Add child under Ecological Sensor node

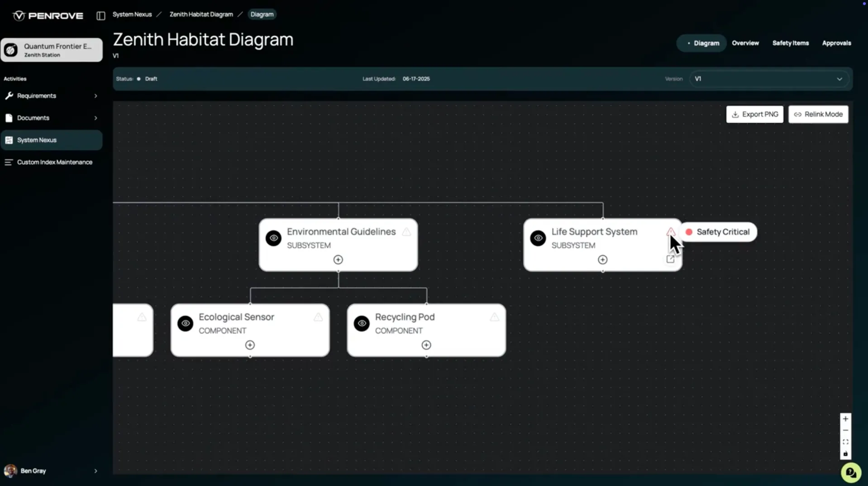[250, 345]
